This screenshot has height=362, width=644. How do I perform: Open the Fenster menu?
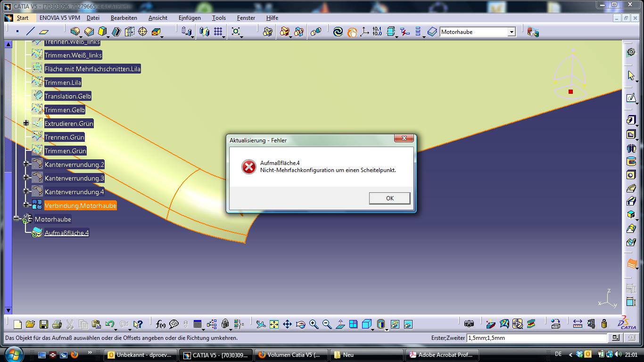tap(246, 18)
